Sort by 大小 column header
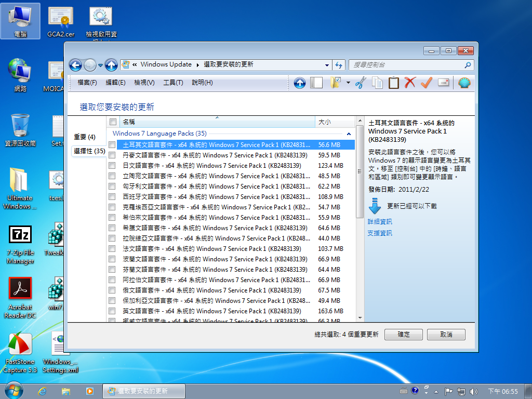 [x=335, y=122]
